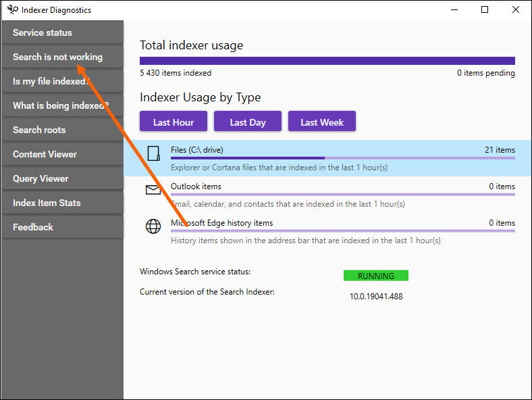Viewport: 532px width, 400px height.
Task: Open the Feedback page
Action: click(x=63, y=227)
